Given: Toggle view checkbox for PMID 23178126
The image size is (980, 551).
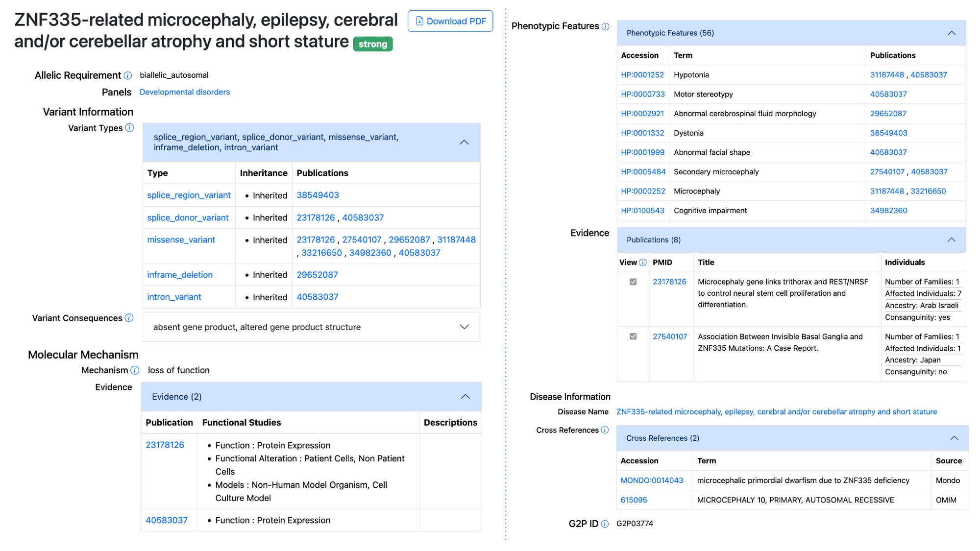Looking at the screenshot, I should click(x=633, y=282).
